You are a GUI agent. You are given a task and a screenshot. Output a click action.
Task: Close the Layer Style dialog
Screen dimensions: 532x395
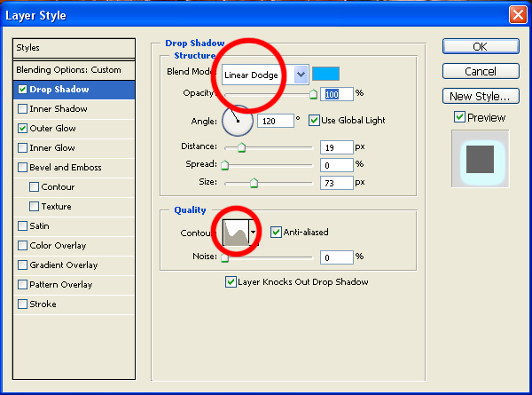tap(518, 15)
